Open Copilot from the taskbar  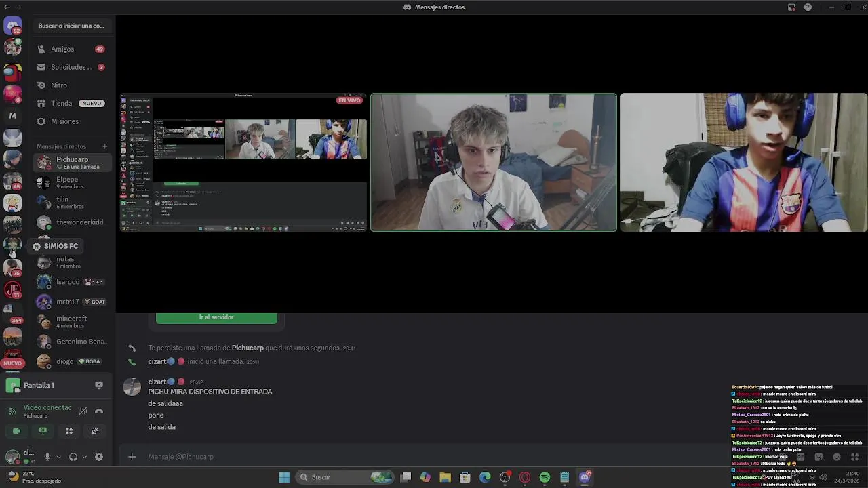coord(425,477)
